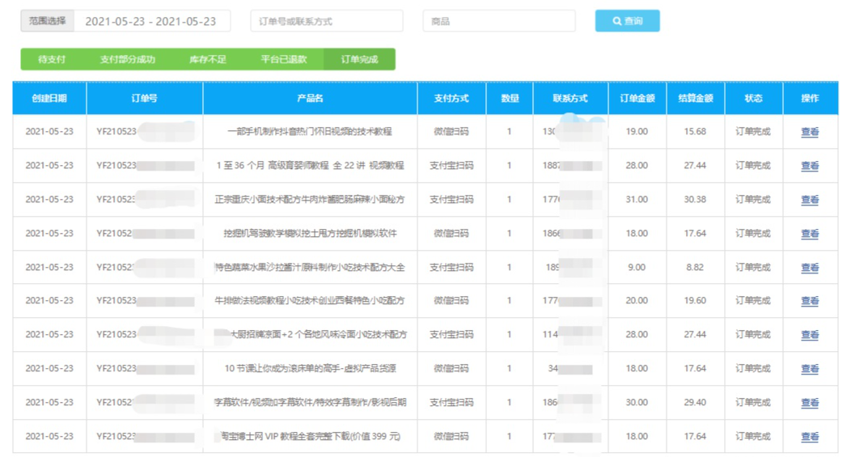Switch to 支付部分成功 tab
This screenshot has height=457, width=868.
pos(127,59)
